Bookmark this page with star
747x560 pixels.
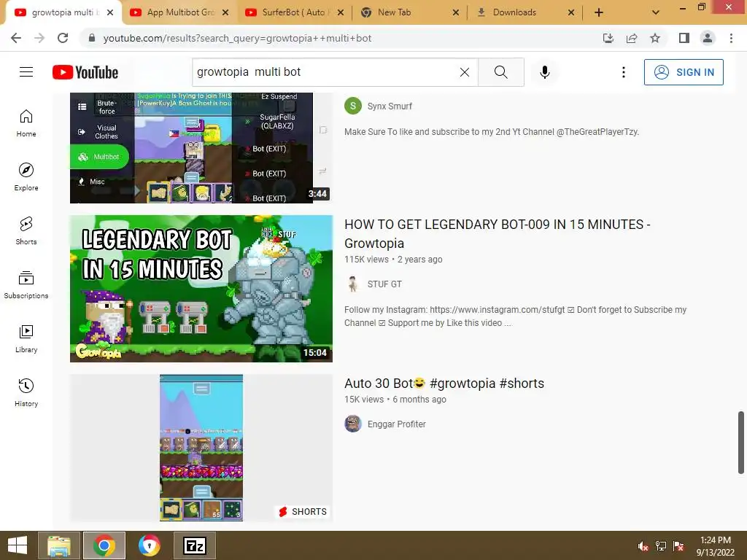point(655,38)
